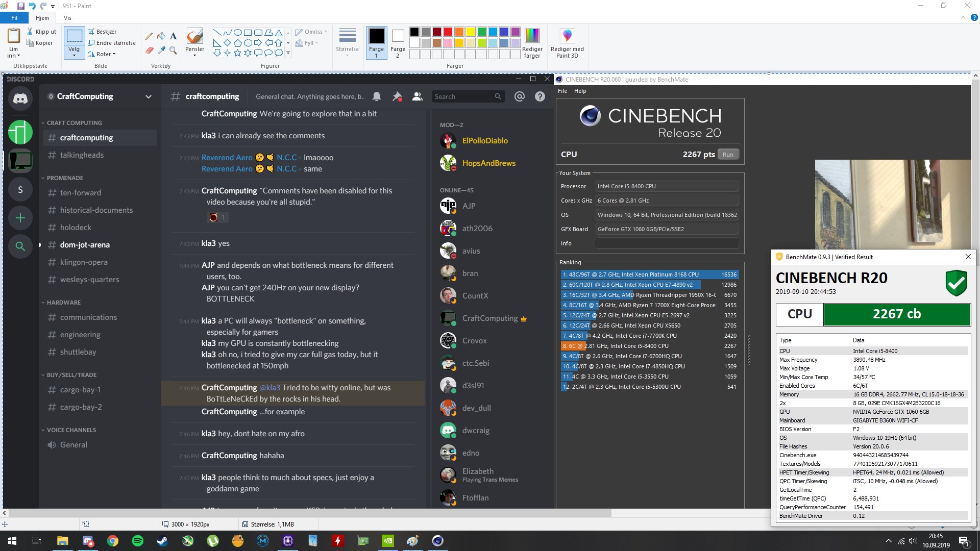
Task: Click Kopier to copy selection
Action: coord(40,43)
